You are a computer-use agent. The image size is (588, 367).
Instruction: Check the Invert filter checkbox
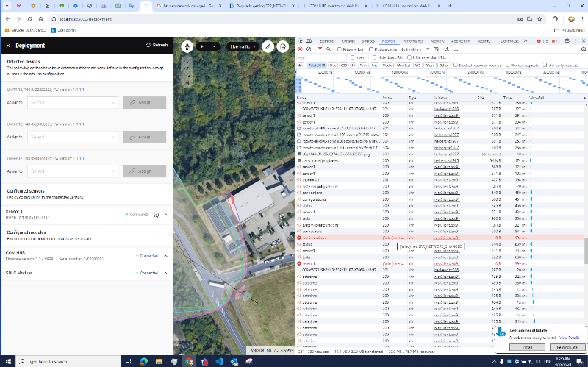(x=352, y=57)
